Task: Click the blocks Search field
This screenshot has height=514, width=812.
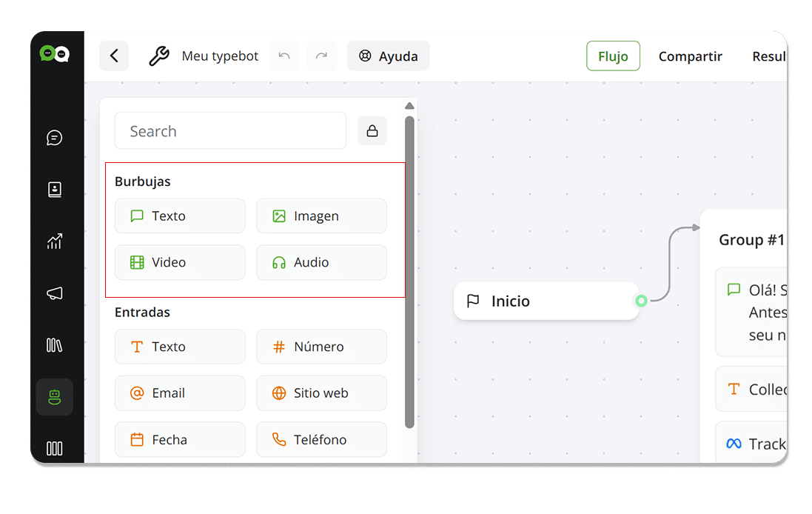Action: pos(230,131)
